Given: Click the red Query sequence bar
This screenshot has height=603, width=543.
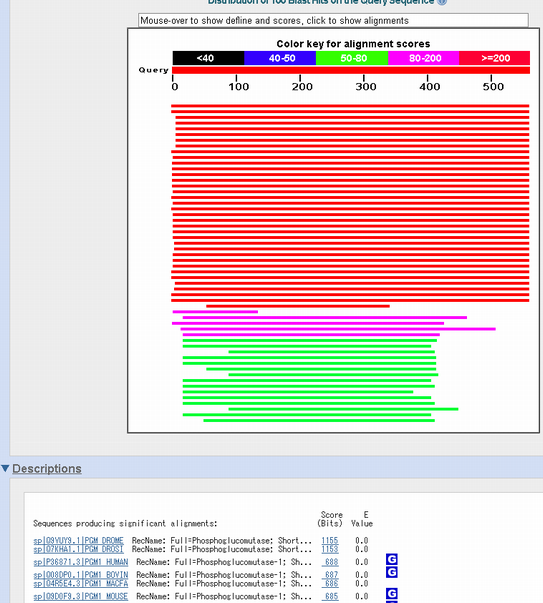Looking at the screenshot, I should pyautogui.click(x=351, y=70).
